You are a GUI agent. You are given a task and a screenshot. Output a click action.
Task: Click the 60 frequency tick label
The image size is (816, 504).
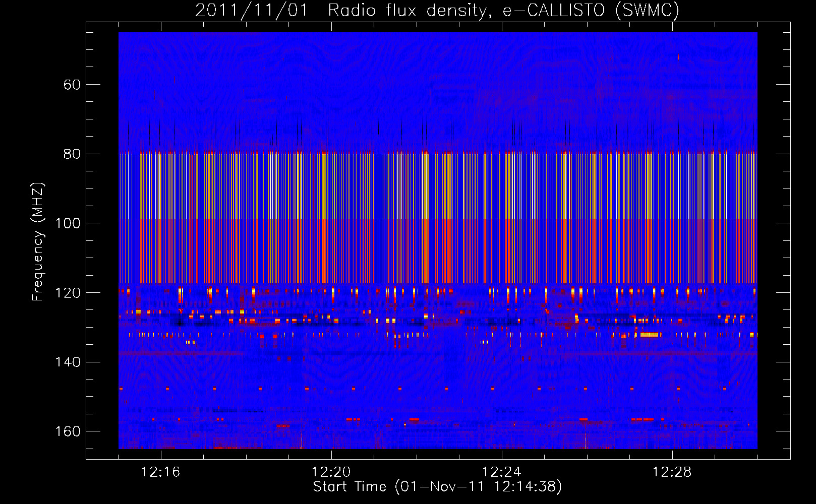point(72,85)
